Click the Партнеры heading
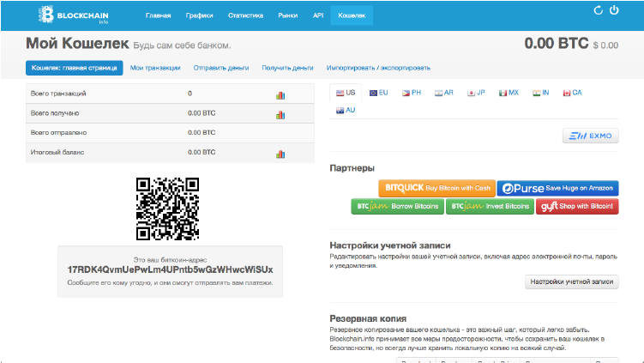This screenshot has height=363, width=644. coord(352,168)
